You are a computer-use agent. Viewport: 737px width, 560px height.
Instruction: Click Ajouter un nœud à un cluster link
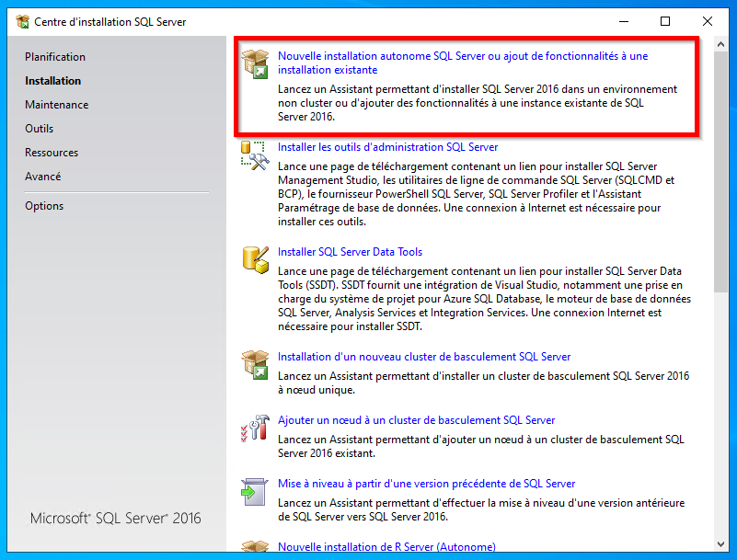[416, 420]
